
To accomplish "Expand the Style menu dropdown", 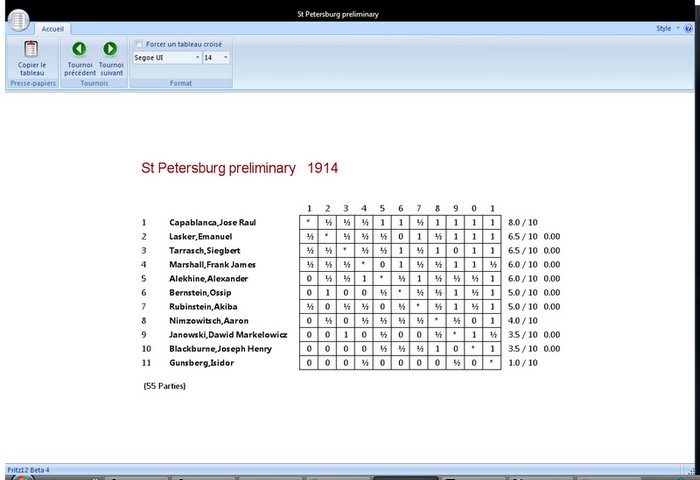I will click(666, 29).
